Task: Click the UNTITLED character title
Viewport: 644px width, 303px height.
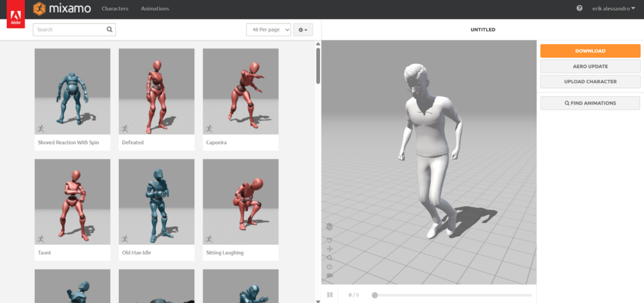Action: coord(483,30)
